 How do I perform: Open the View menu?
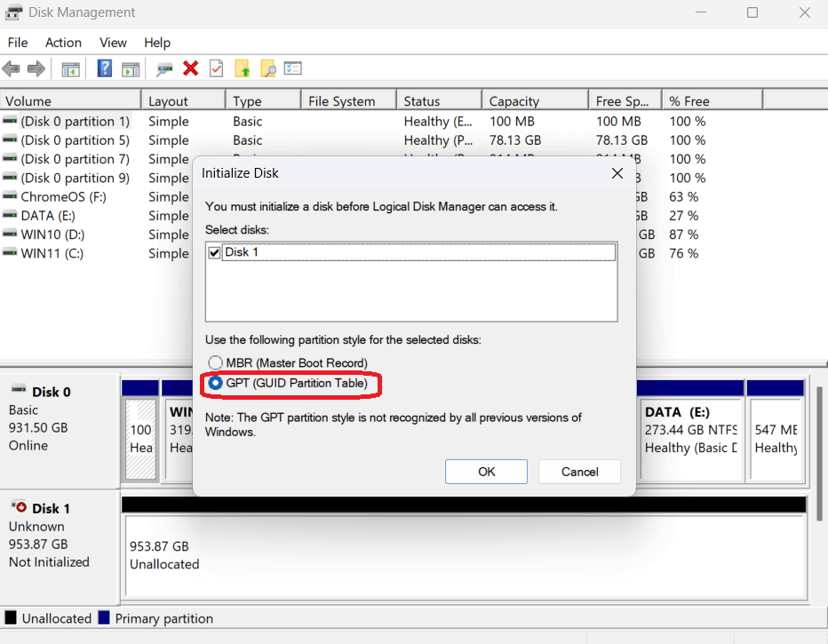[x=113, y=43]
